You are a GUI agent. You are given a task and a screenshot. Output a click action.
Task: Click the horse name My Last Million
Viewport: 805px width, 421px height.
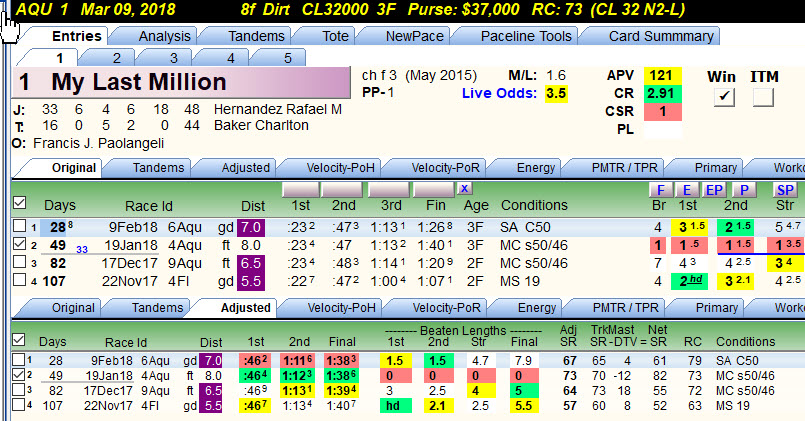pyautogui.click(x=139, y=82)
